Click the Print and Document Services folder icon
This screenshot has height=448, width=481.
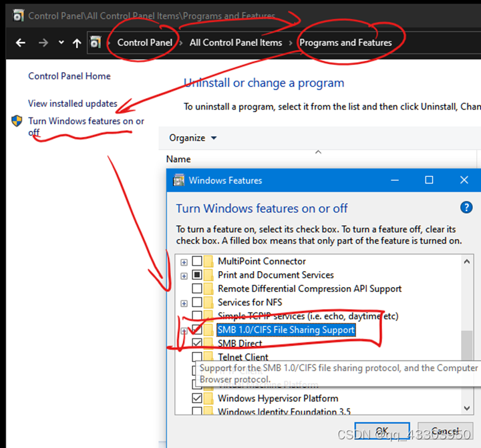click(208, 275)
